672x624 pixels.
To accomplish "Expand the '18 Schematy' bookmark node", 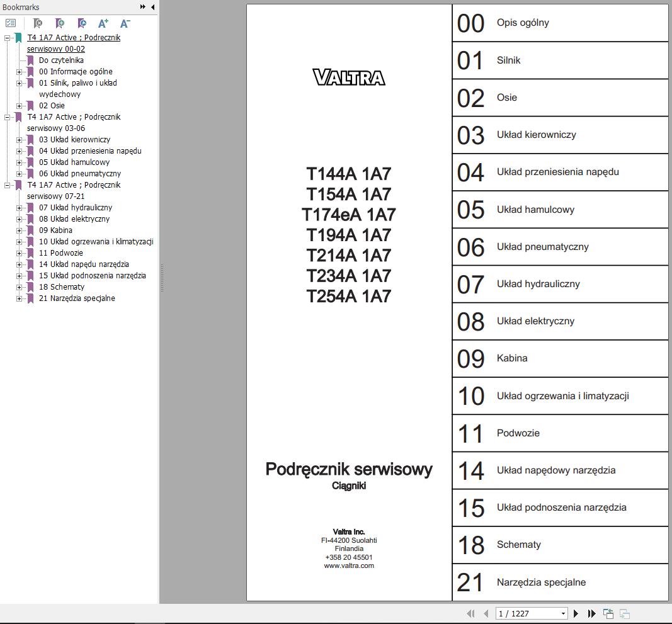I will (x=20, y=287).
